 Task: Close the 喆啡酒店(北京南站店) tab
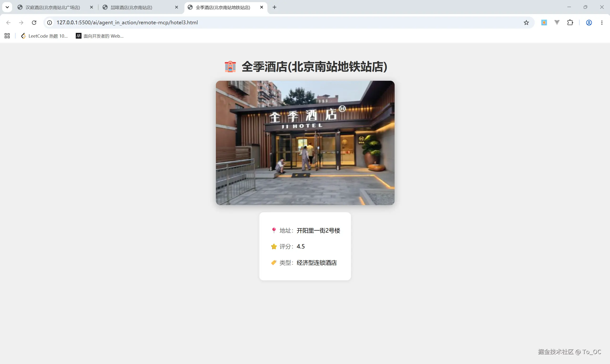[x=176, y=7]
